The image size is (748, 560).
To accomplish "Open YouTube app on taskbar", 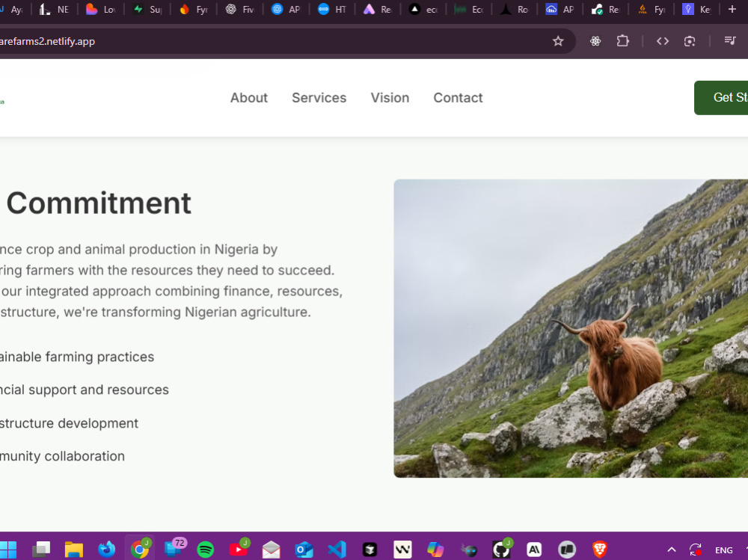I will (239, 550).
